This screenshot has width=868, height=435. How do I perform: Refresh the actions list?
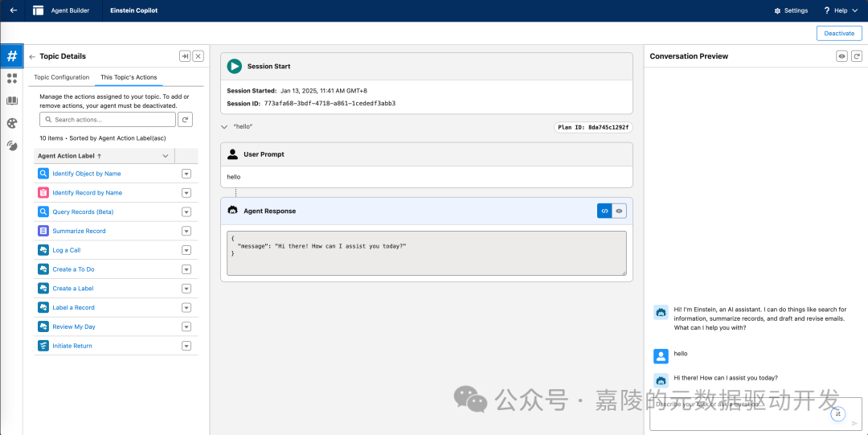click(186, 119)
